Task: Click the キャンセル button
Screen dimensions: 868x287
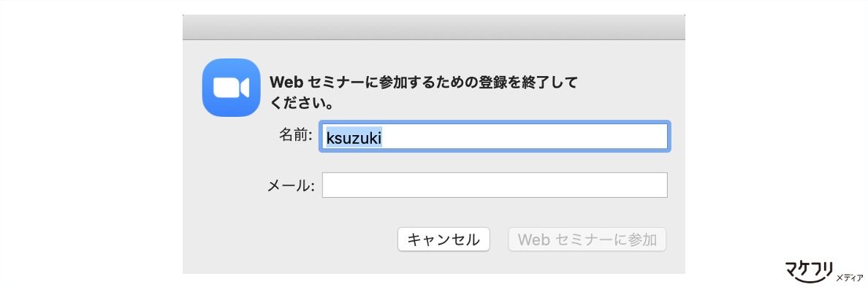Action: click(x=443, y=240)
